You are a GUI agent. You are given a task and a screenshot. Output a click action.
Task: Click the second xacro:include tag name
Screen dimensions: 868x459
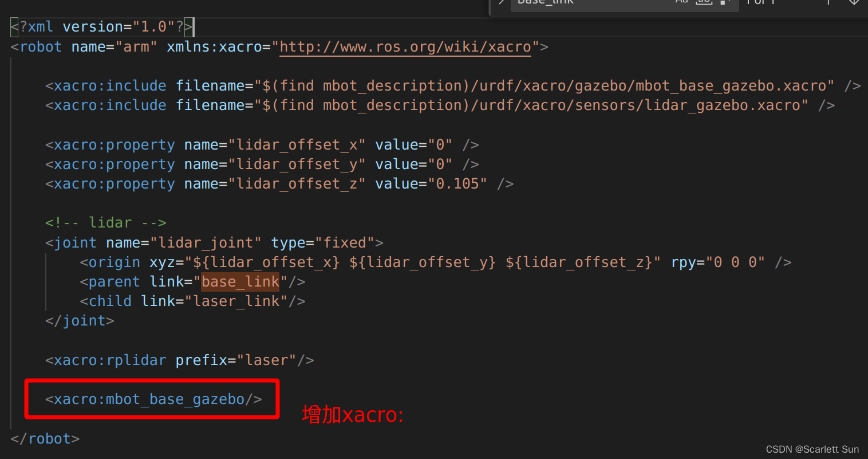[110, 105]
